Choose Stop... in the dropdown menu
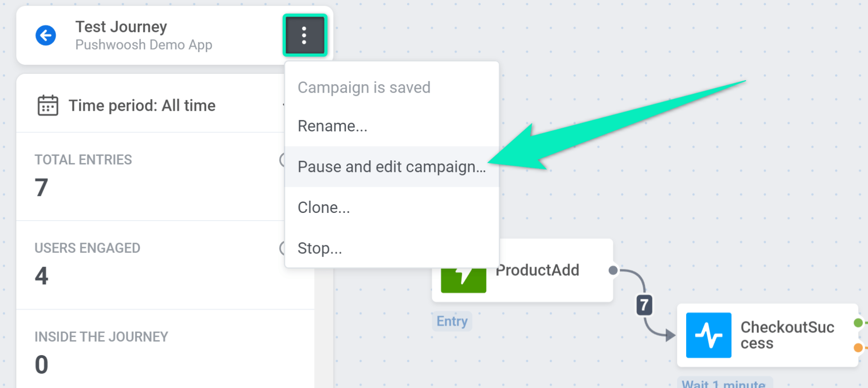 point(319,248)
